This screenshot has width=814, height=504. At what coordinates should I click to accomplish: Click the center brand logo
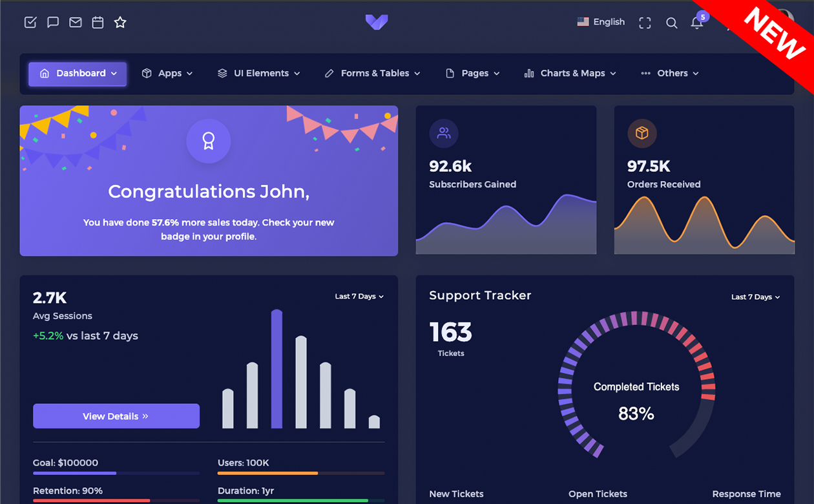point(376,22)
